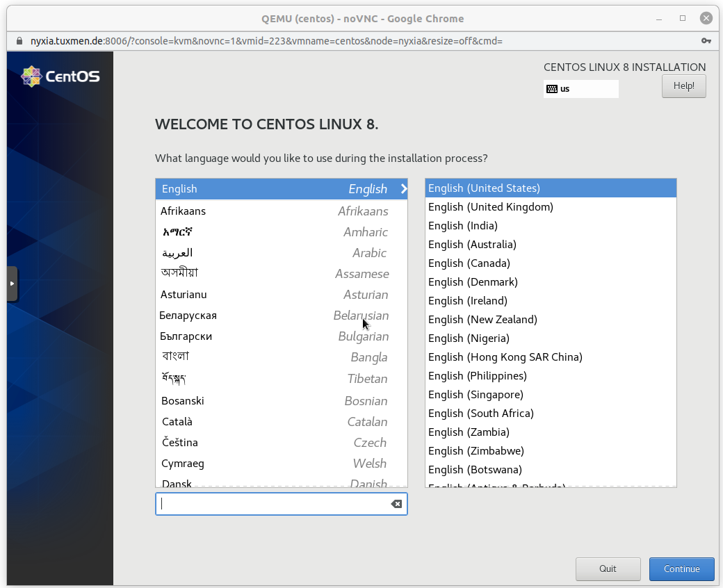This screenshot has width=723, height=588.
Task: Focus the language search input field
Action: 275,504
